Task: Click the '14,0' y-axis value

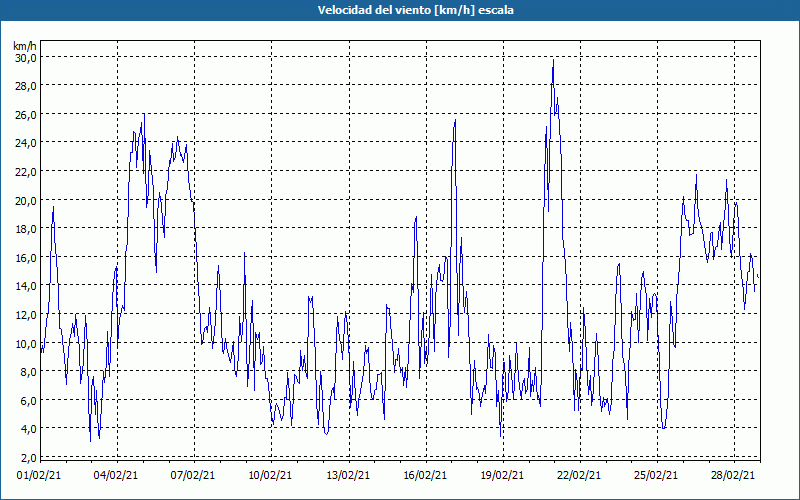Action: tap(26, 286)
